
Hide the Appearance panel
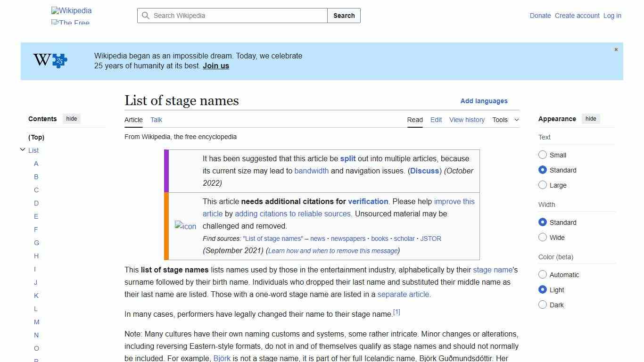coord(591,118)
